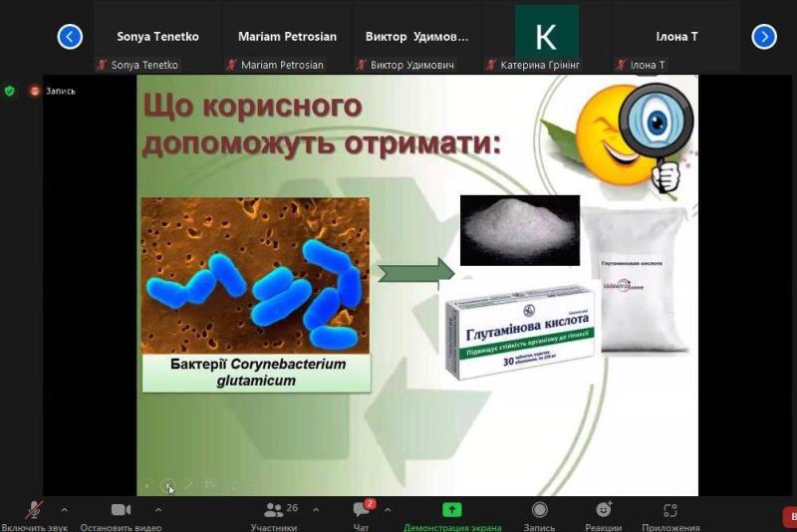Click the red leave button at bottom right
The width and height of the screenshot is (797, 532).
(789, 517)
